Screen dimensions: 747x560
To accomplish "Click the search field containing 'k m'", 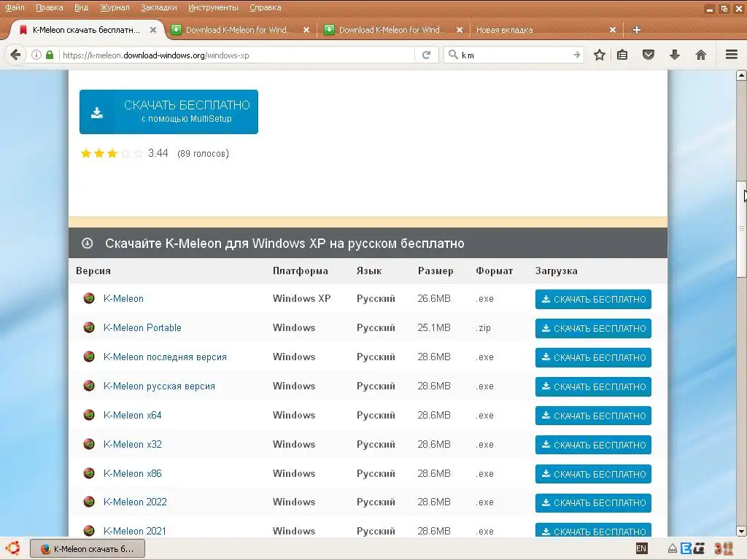I will pos(514,55).
